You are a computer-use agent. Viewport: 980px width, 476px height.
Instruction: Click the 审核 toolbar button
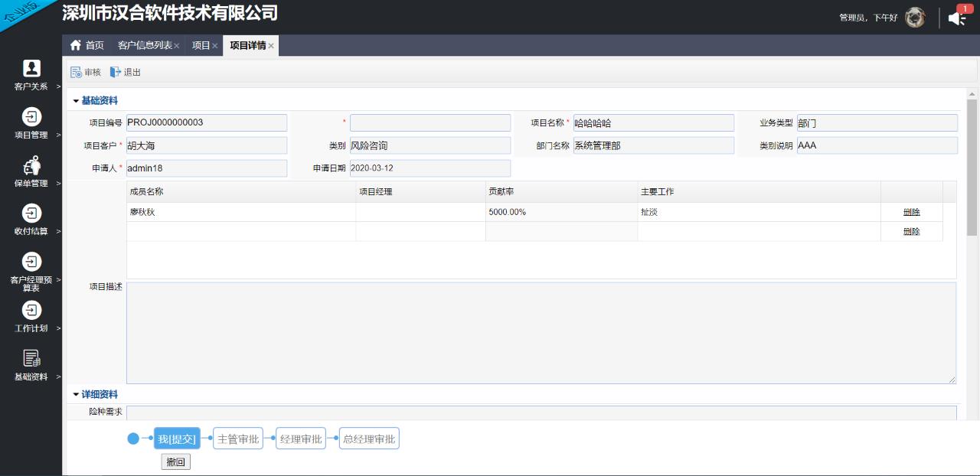point(86,72)
